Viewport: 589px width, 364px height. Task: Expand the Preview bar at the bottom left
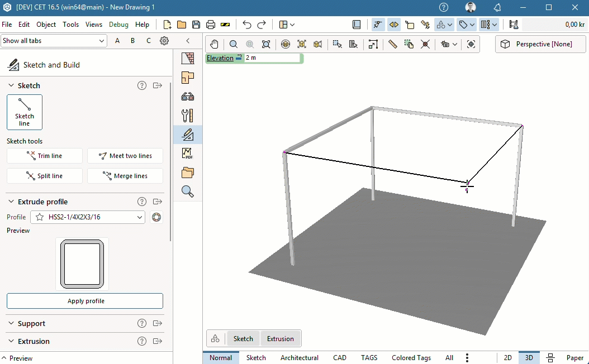click(x=17, y=358)
